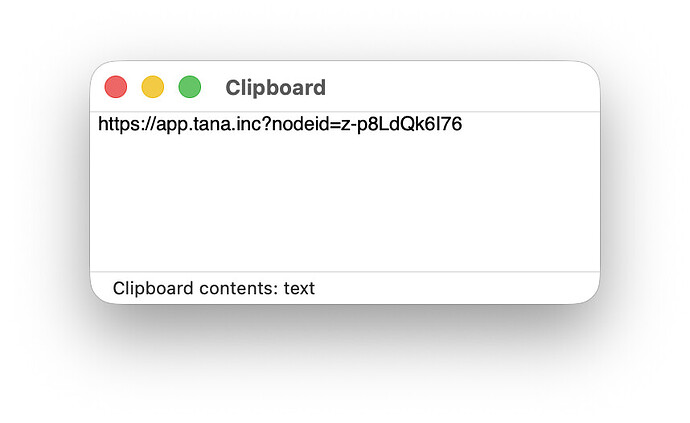Click empty title bar right of the title

click(x=460, y=88)
